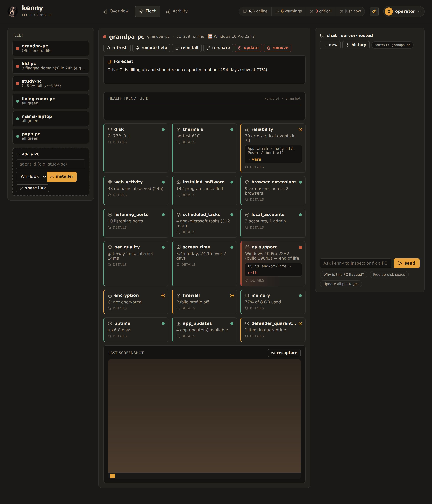Click the chat bubble icon in chat panel

(322, 36)
